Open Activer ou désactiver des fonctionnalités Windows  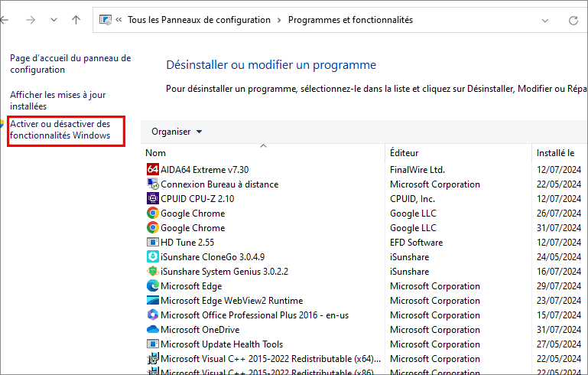click(x=60, y=129)
